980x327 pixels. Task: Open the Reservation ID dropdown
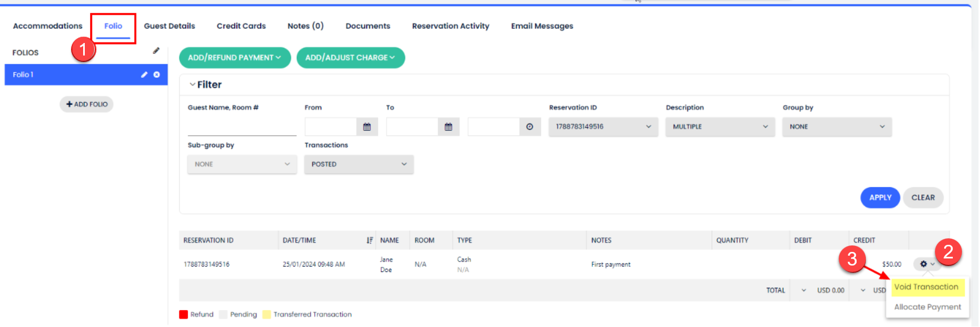pyautogui.click(x=603, y=127)
